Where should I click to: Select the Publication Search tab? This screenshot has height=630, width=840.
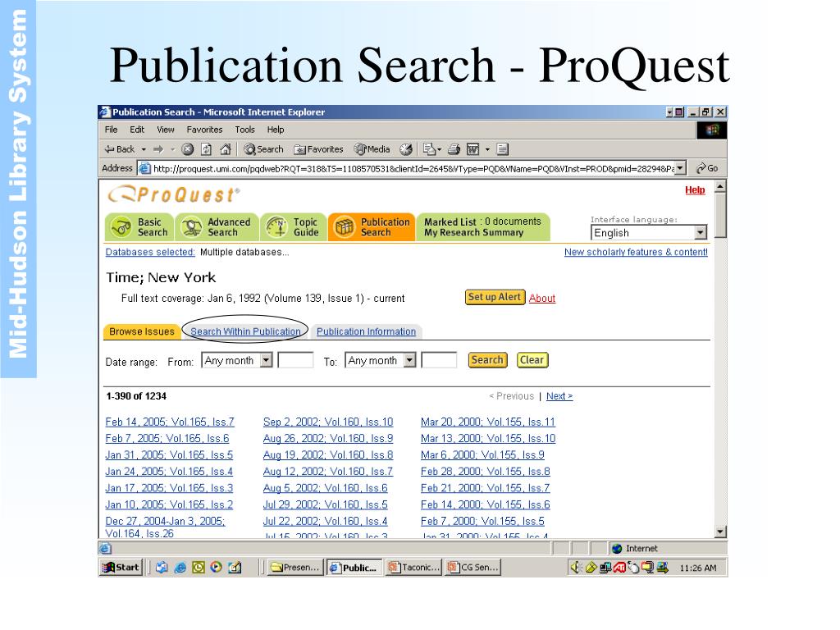pos(372,227)
